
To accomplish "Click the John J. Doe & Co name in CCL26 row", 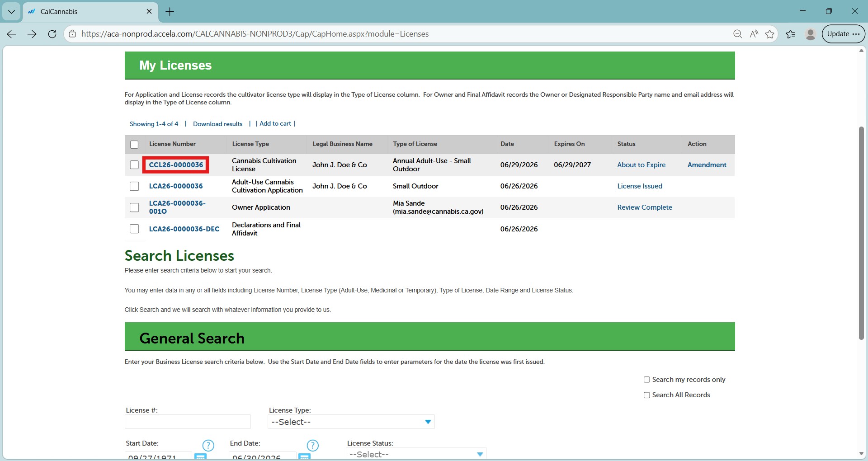I will 340,165.
